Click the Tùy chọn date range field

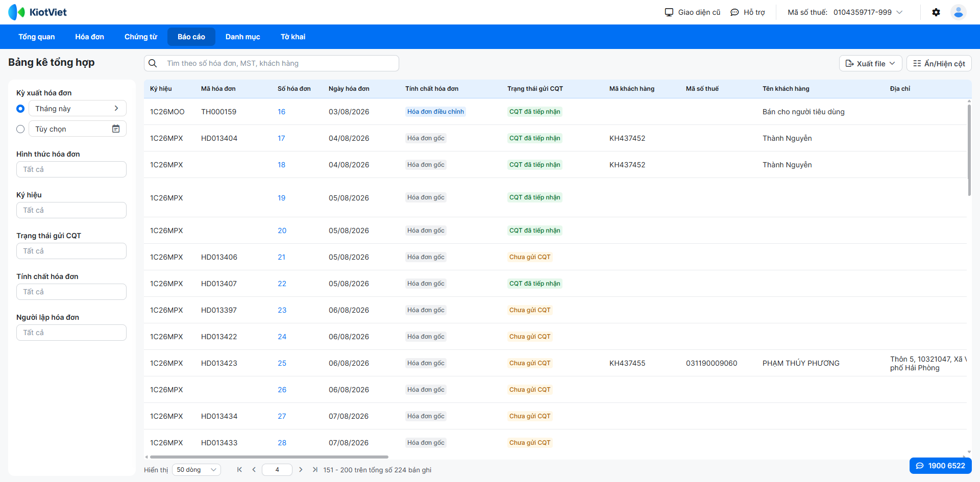click(x=78, y=129)
